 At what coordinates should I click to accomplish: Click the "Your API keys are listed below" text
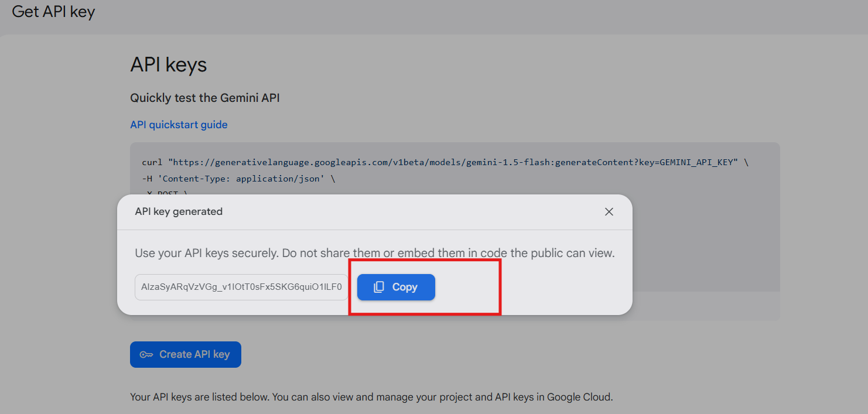pos(371,396)
